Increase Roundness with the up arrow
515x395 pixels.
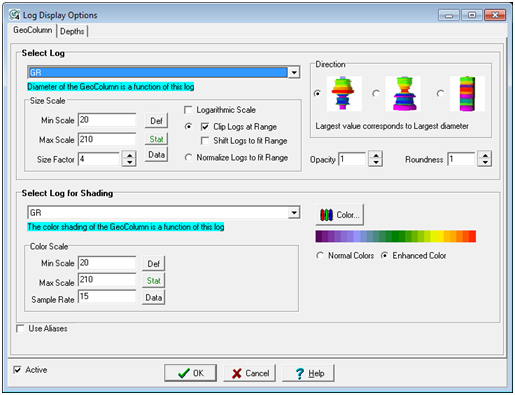(485, 155)
